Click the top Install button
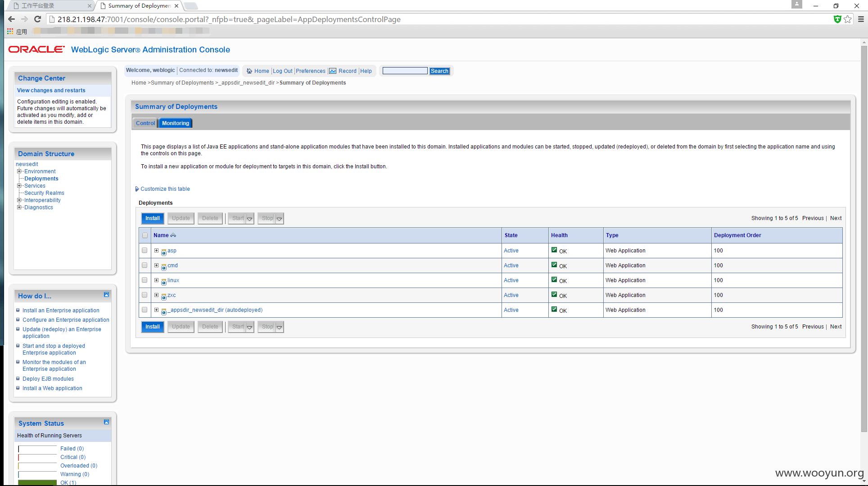This screenshot has width=868, height=486. pyautogui.click(x=153, y=218)
